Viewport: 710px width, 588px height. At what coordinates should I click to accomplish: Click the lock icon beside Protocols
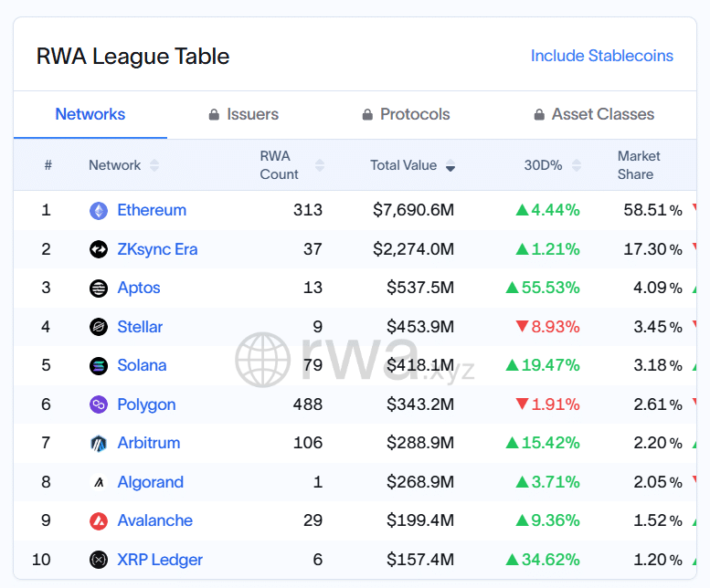(367, 114)
